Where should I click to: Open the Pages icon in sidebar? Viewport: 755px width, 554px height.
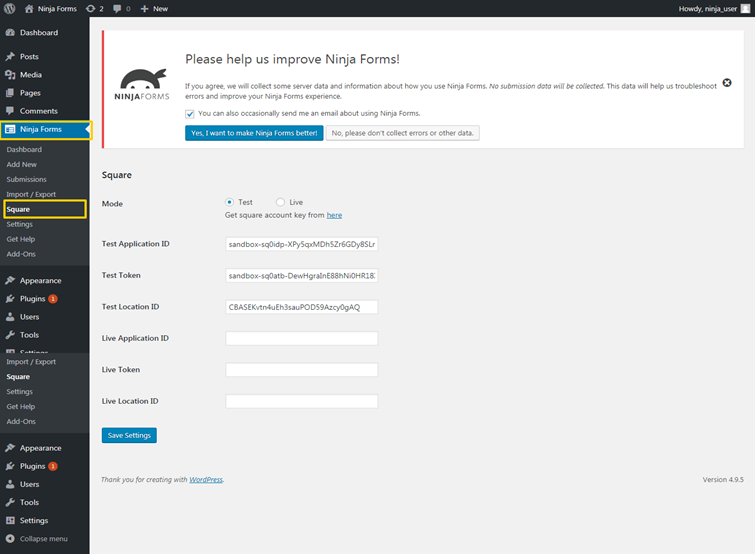pos(10,93)
